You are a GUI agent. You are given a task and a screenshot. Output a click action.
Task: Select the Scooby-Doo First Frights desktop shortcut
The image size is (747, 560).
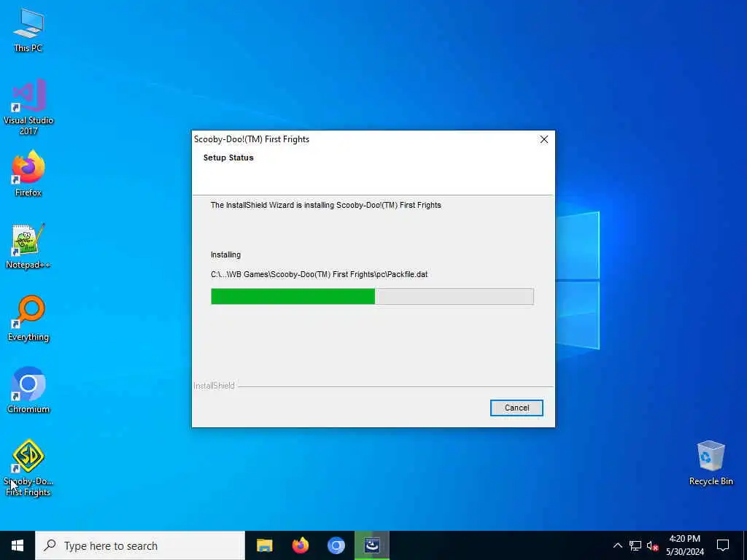tap(28, 468)
